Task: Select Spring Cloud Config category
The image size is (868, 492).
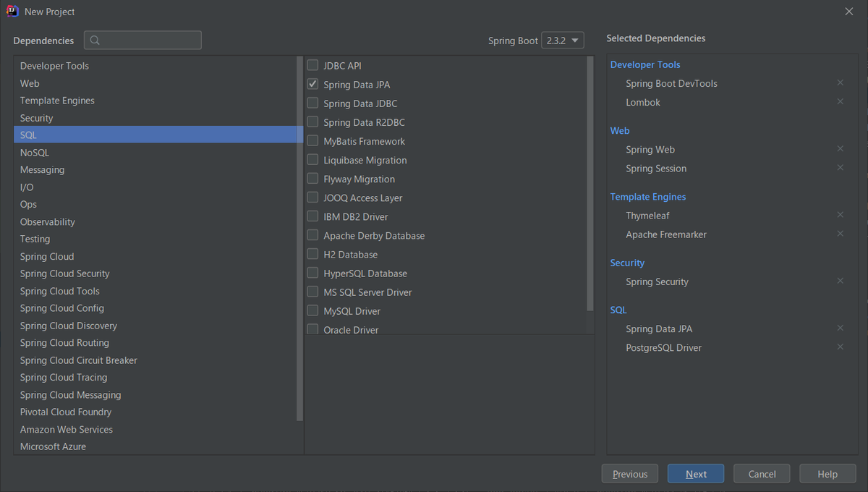Action: (155, 308)
